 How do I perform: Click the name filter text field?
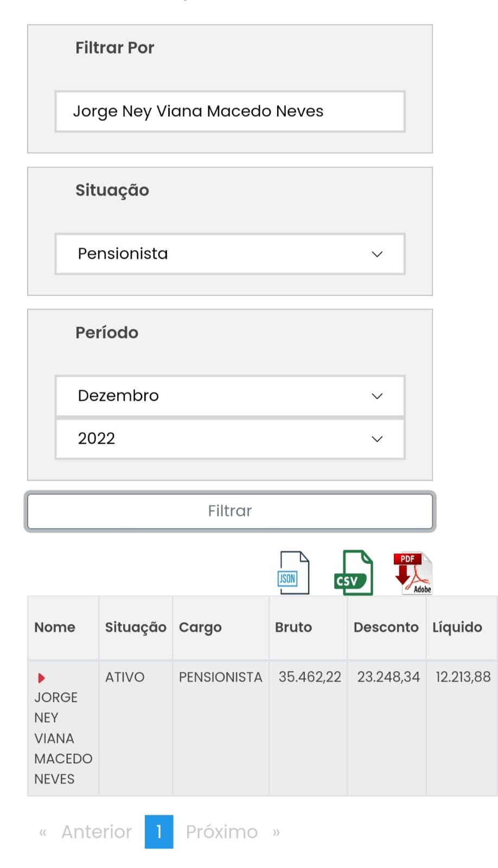coord(230,111)
